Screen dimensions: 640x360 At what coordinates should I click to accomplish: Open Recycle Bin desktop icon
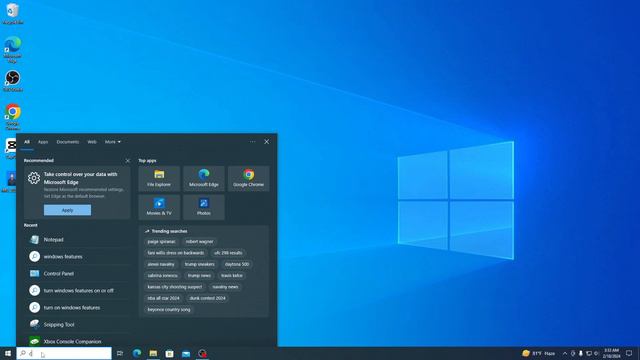(x=13, y=13)
